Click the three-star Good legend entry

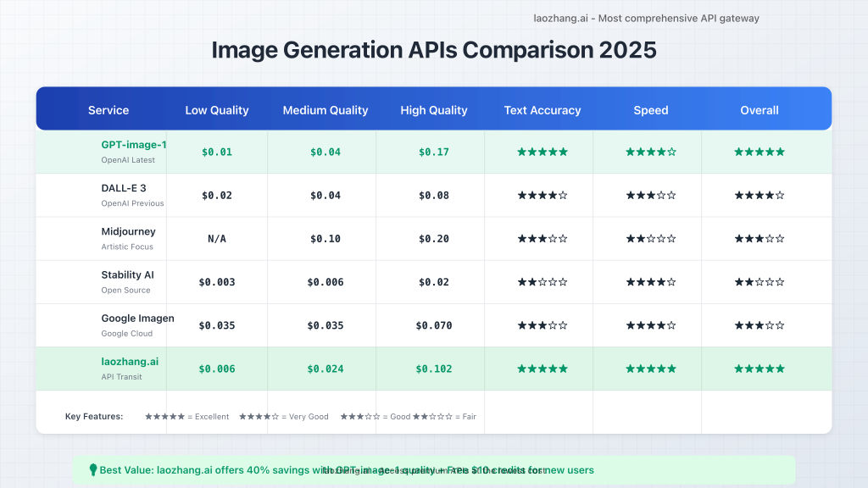coord(376,417)
